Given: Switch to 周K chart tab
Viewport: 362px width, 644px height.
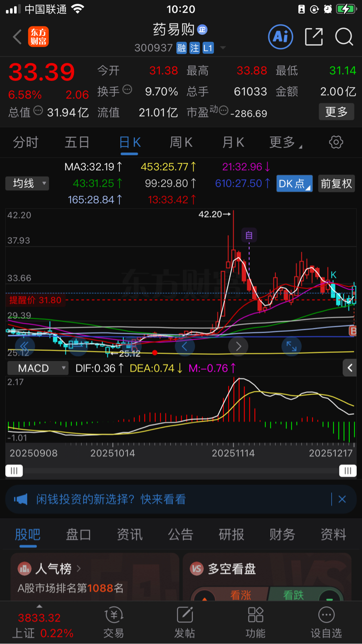Looking at the screenshot, I should 181,142.
